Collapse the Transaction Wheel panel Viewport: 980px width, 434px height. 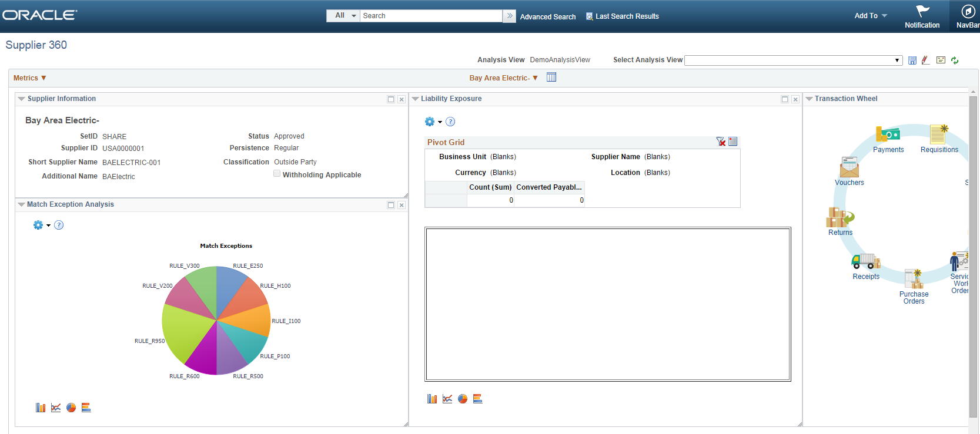click(809, 99)
